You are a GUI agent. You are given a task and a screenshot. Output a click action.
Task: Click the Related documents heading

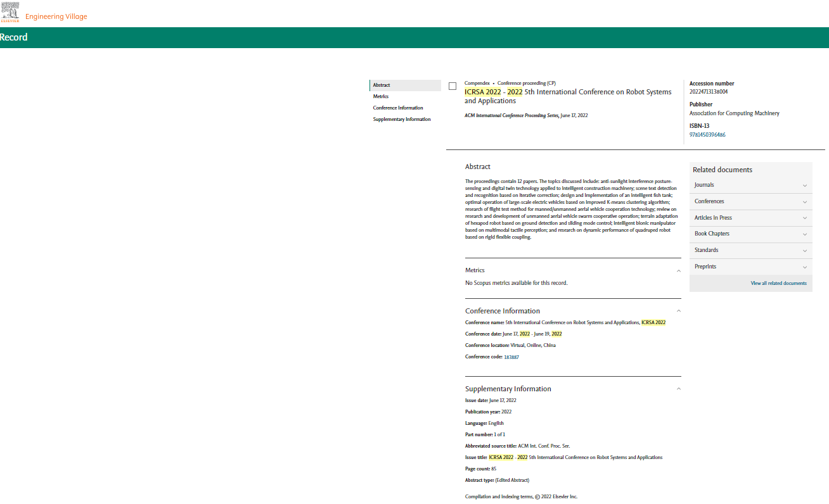723,170
